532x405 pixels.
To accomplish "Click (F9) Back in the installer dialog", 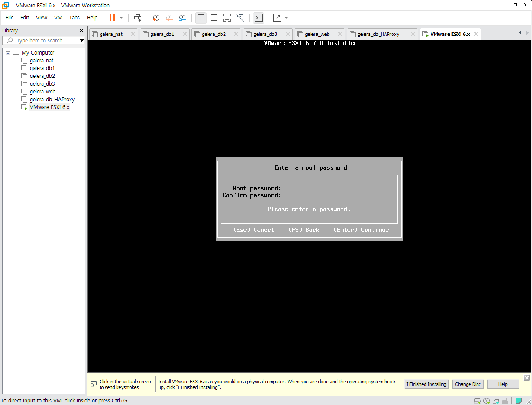I will coord(304,230).
